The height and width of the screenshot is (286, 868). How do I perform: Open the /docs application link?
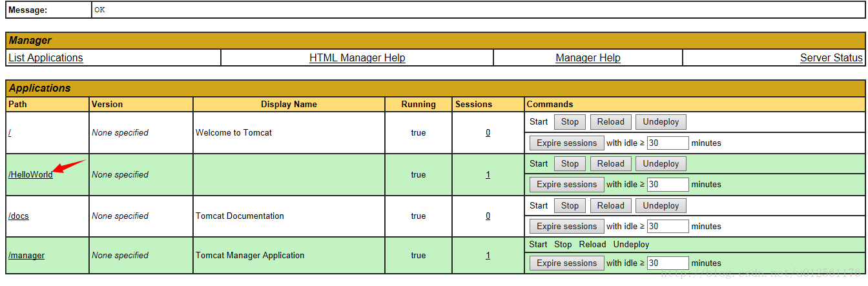point(19,216)
